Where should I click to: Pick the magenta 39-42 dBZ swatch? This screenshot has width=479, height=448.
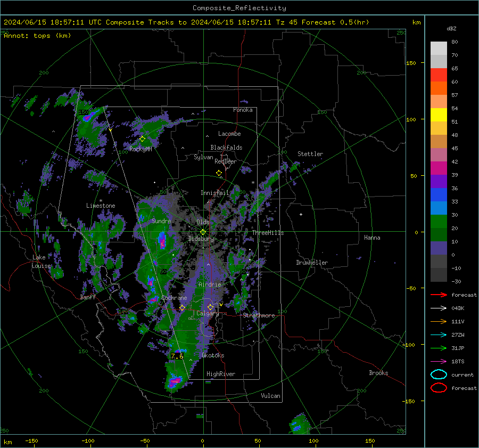coord(439,168)
